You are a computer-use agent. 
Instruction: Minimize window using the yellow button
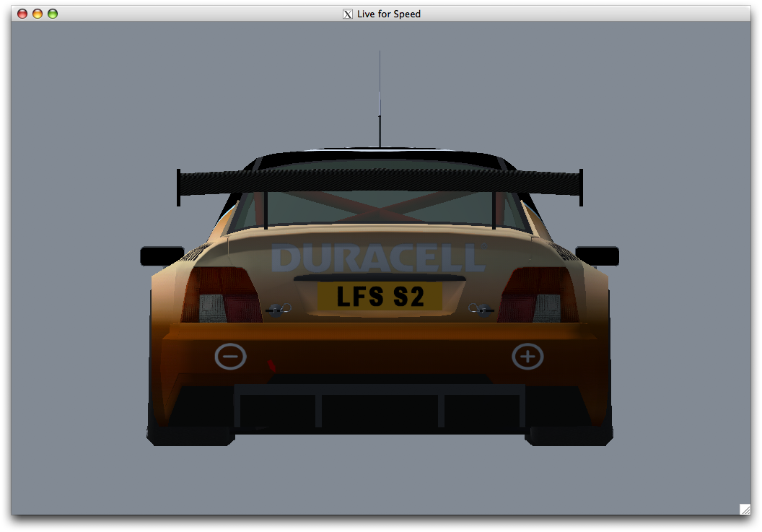pos(38,14)
